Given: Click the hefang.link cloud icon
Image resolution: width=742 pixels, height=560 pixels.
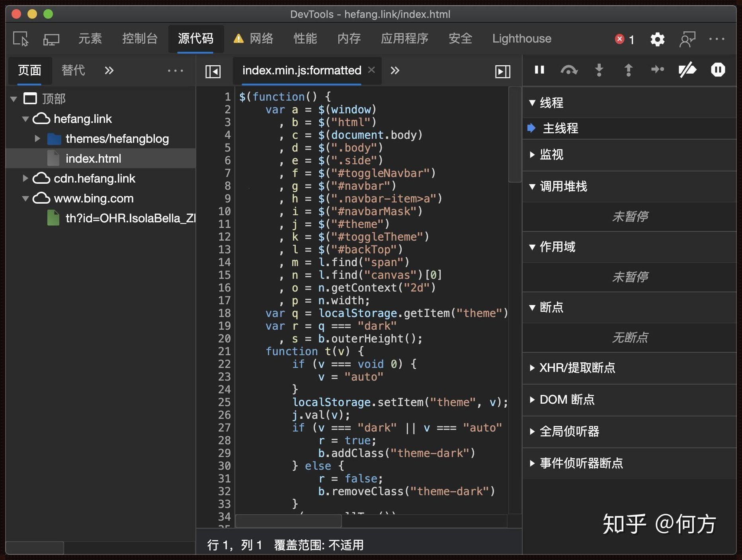Looking at the screenshot, I should tap(41, 119).
